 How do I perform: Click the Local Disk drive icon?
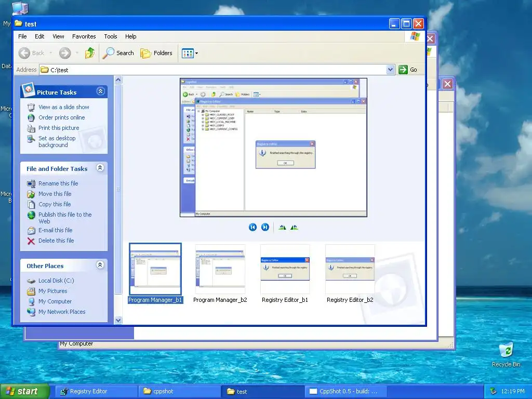[31, 281]
